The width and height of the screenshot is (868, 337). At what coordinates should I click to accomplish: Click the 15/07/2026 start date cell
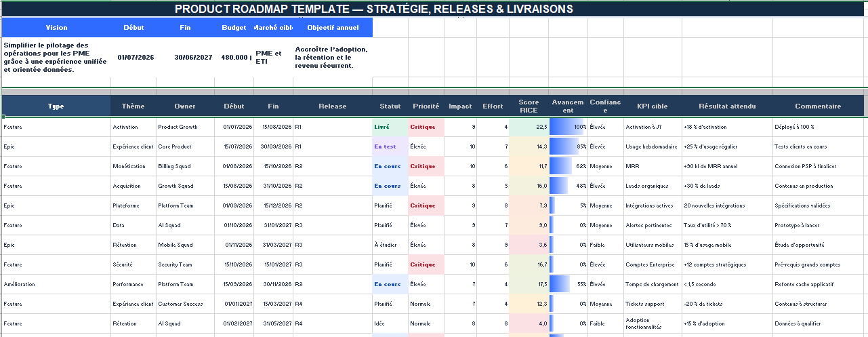point(234,146)
